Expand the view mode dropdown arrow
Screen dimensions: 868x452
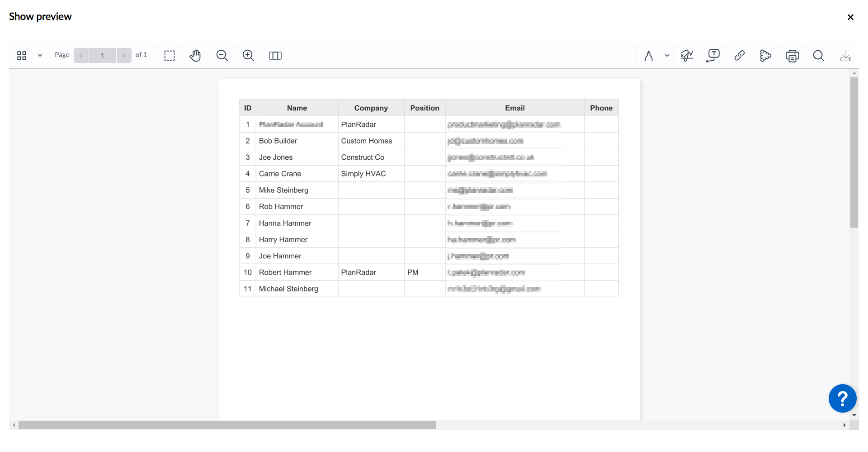click(x=40, y=56)
